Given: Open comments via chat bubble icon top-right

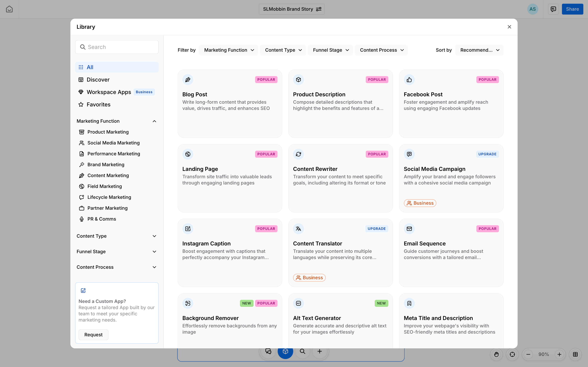Looking at the screenshot, I should pyautogui.click(x=553, y=9).
